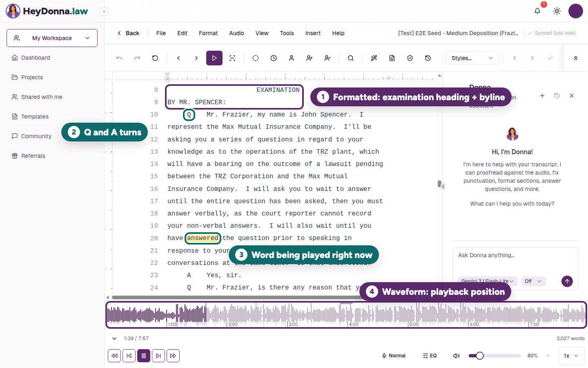Open search with the magnifying glass icon
This screenshot has height=368, width=588.
(x=351, y=58)
